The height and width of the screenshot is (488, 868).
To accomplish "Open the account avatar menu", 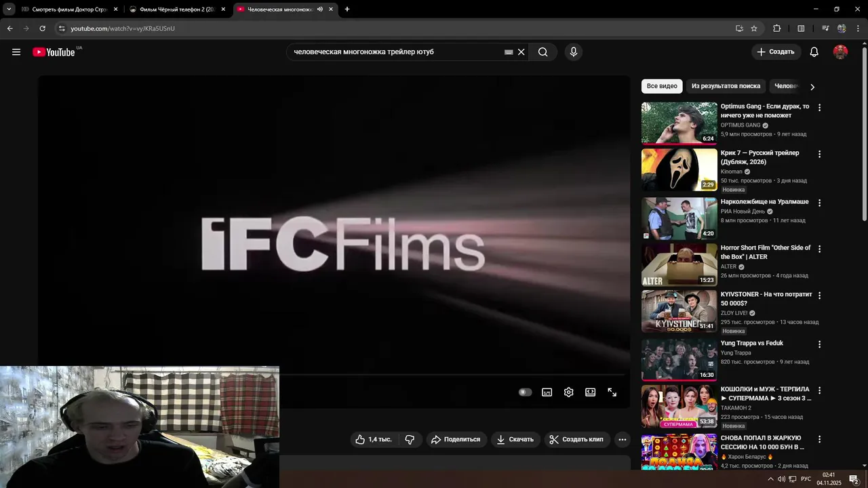I will click(840, 52).
